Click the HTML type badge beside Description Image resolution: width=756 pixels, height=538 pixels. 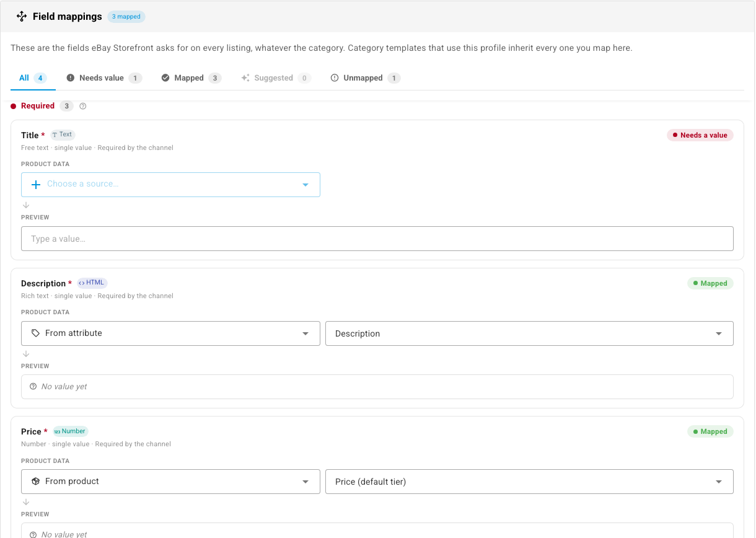click(x=92, y=283)
